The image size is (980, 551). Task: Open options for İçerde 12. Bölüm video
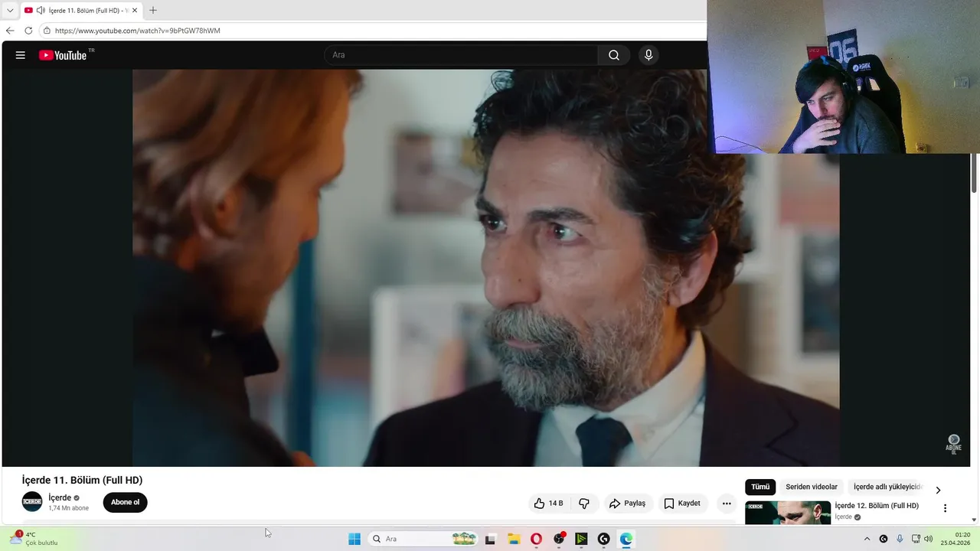(x=945, y=508)
